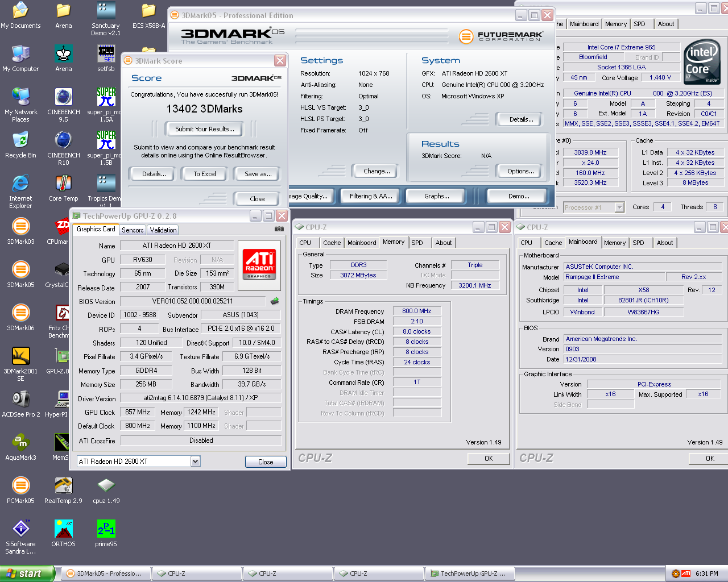The width and height of the screenshot is (728, 582).
Task: Switch to TechPowerUp GPU-Z taskbar button
Action: pyautogui.click(x=470, y=573)
